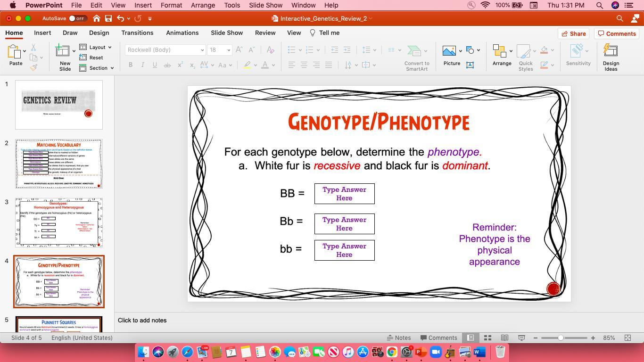Click the Save icon in title bar
Screen dimensions: 644x362
108,18
